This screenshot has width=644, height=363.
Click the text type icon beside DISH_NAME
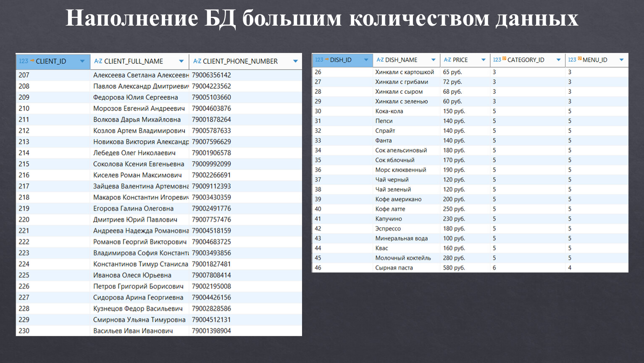click(380, 60)
